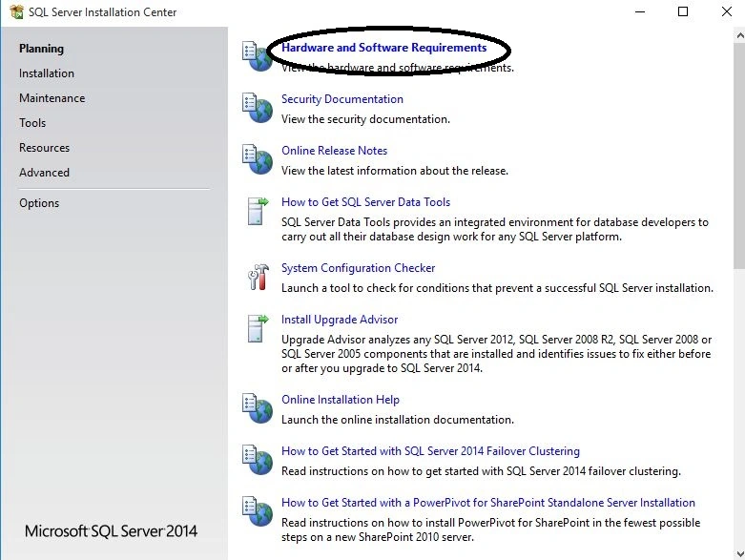
Task: Click the failover clustering instructions description
Action: click(x=481, y=471)
